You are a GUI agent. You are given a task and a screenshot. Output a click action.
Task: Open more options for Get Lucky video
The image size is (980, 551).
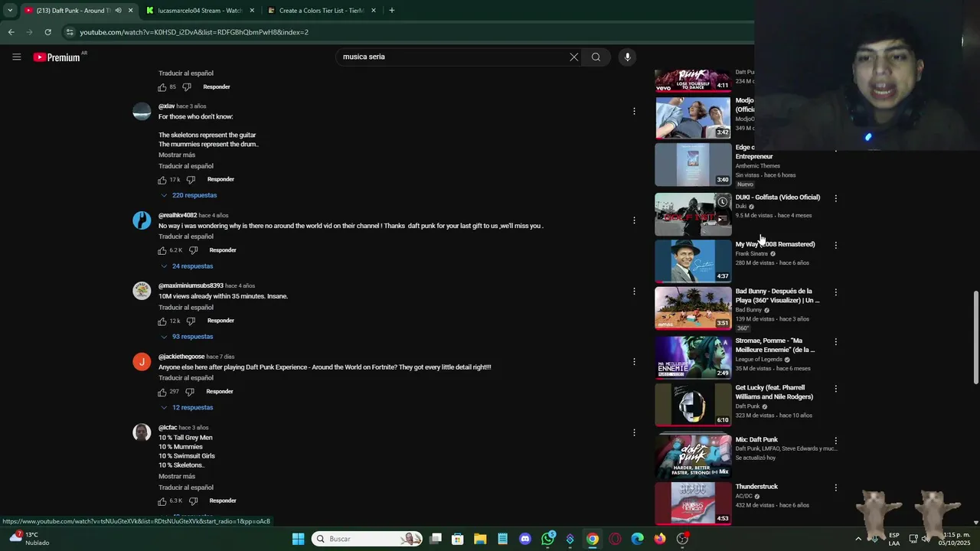835,389
